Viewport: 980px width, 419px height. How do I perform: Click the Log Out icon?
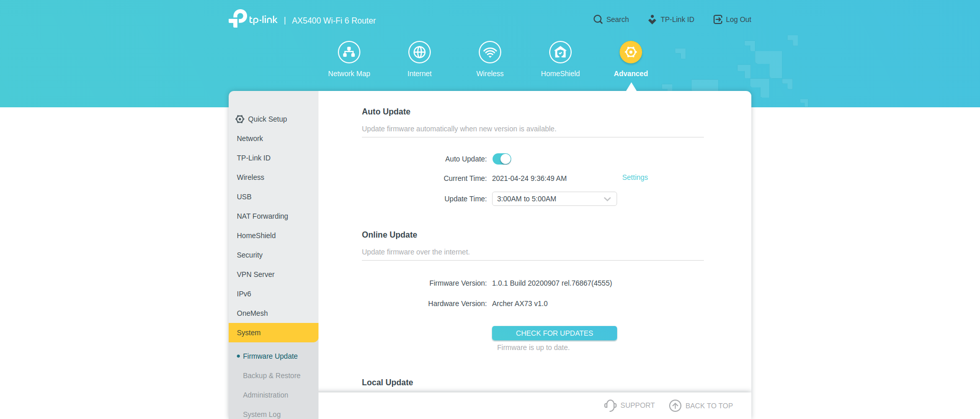pyautogui.click(x=718, y=19)
